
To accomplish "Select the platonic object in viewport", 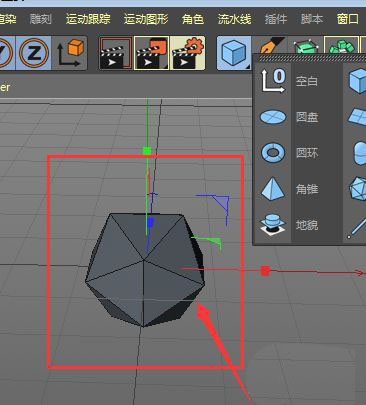I will click(x=145, y=270).
